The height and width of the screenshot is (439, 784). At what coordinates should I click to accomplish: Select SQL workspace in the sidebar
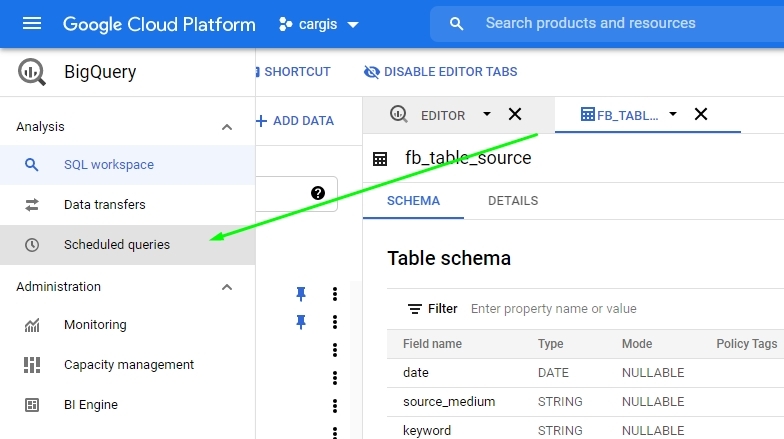128,164
